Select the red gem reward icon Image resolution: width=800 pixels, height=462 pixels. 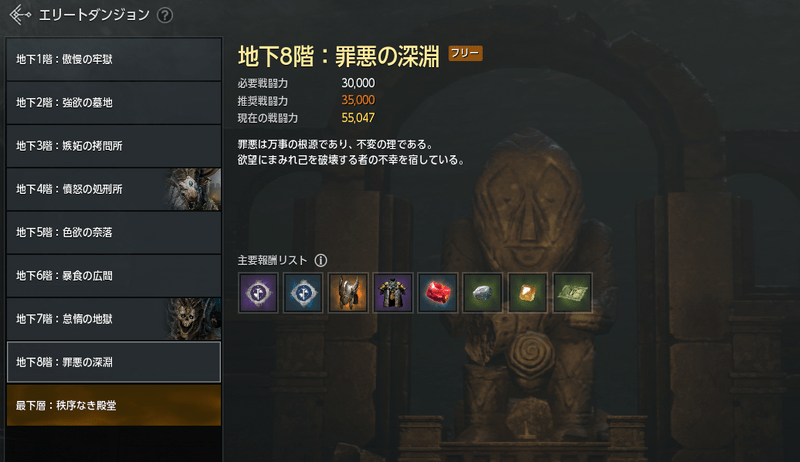(x=438, y=293)
